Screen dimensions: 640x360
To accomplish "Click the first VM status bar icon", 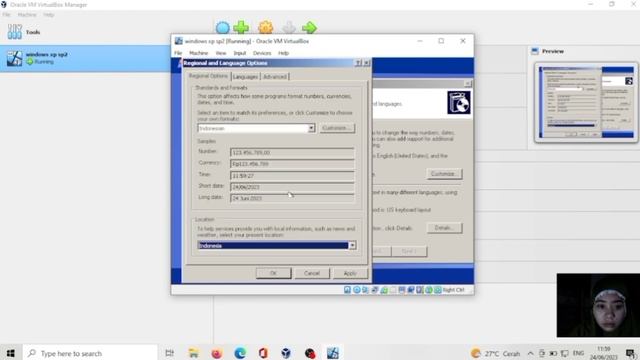I will (347, 290).
